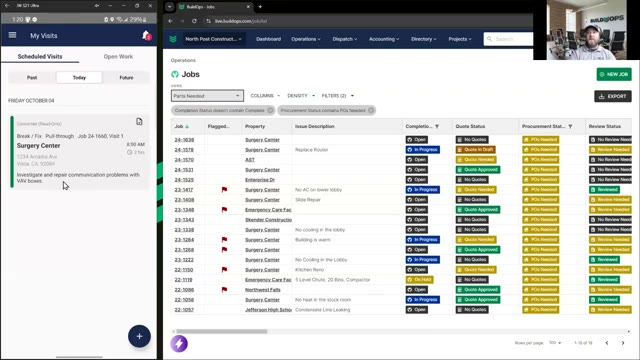
Task: Open the hamburger menu in My Visits app
Action: [x=12, y=35]
